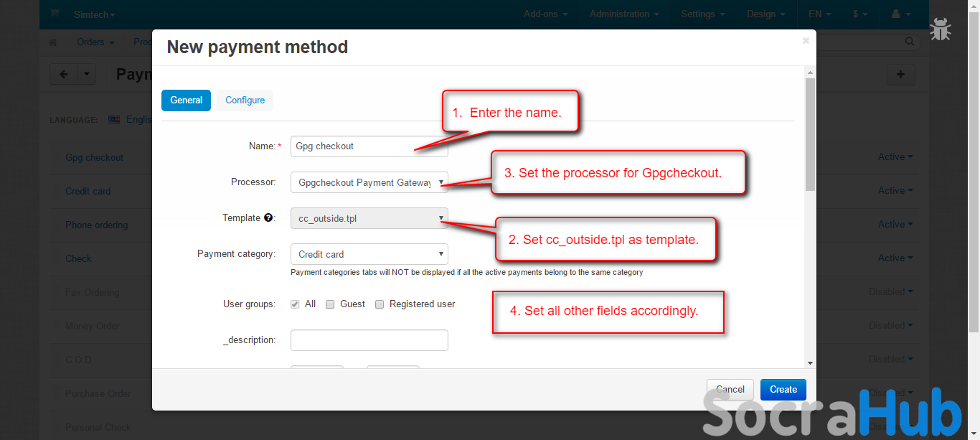Click the bug debug icon

tap(941, 28)
